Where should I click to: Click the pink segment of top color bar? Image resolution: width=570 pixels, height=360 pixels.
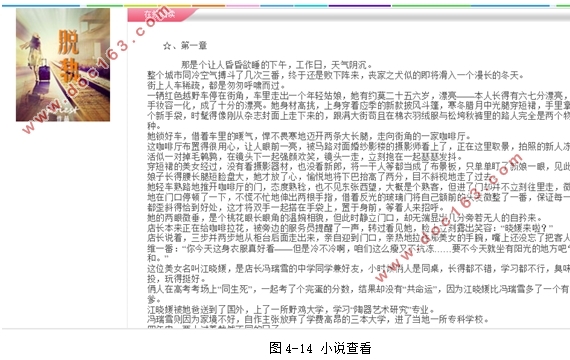click(x=243, y=6)
